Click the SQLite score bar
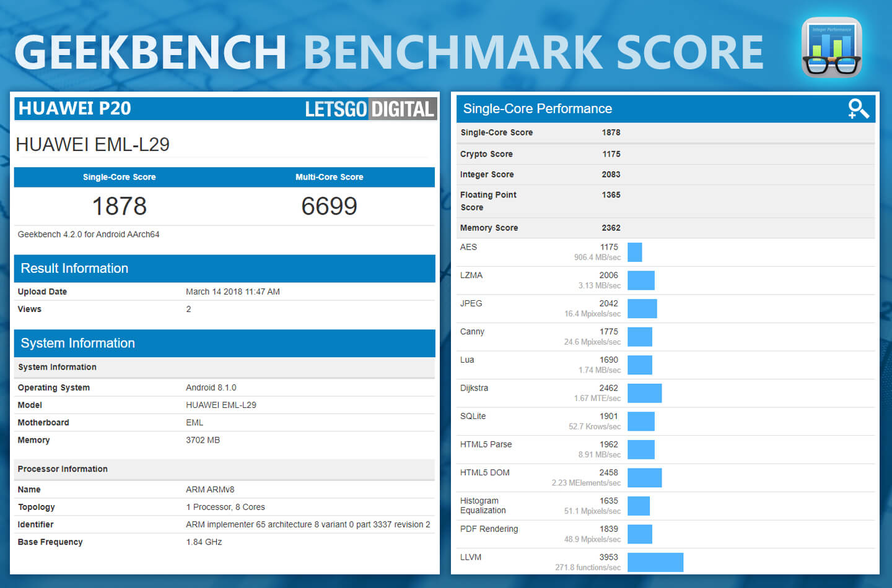Viewport: 892px width, 588px height. point(641,422)
